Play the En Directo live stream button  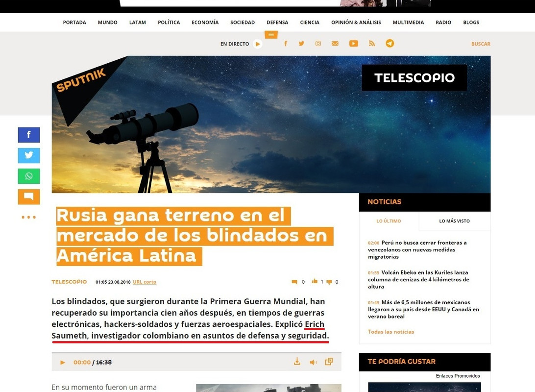(x=258, y=44)
